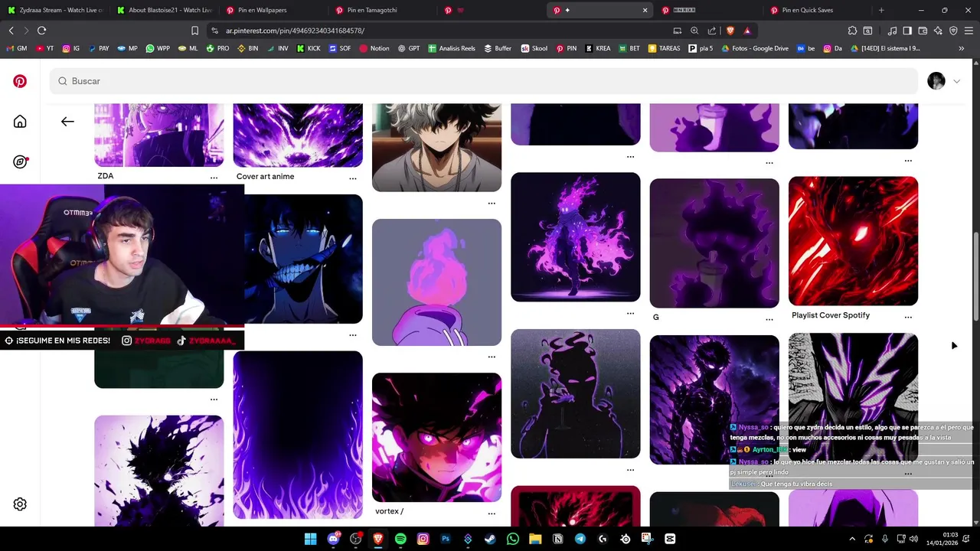This screenshot has height=551, width=980.
Task: Open more options under purple flame figure pin
Action: (630, 313)
